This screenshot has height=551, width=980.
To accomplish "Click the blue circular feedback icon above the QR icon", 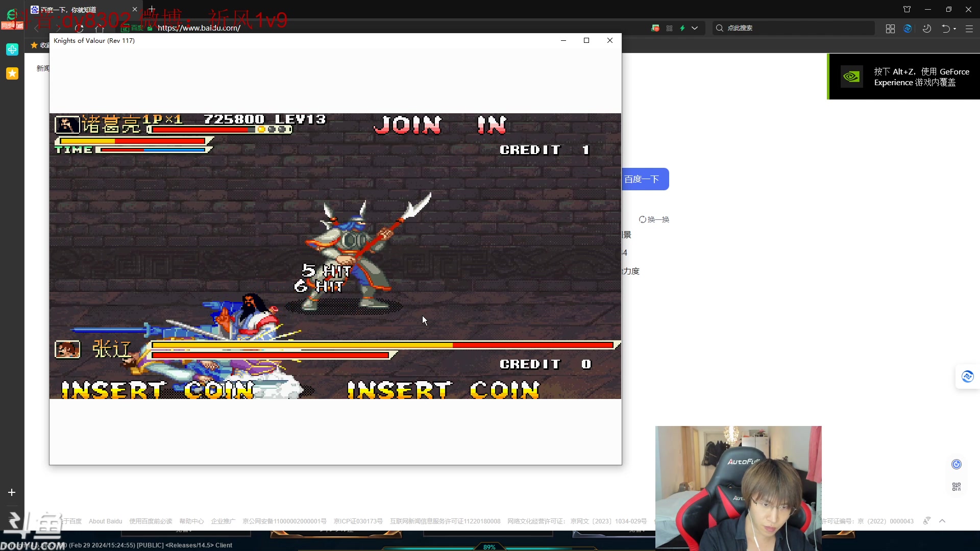I will [957, 464].
